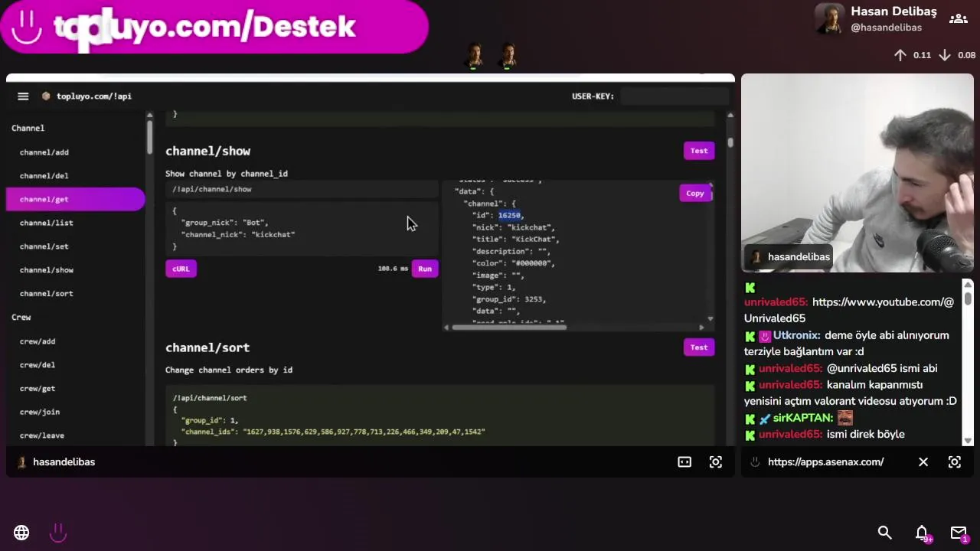
Task: Click the first small viewer avatar above the stream
Action: 475,55
